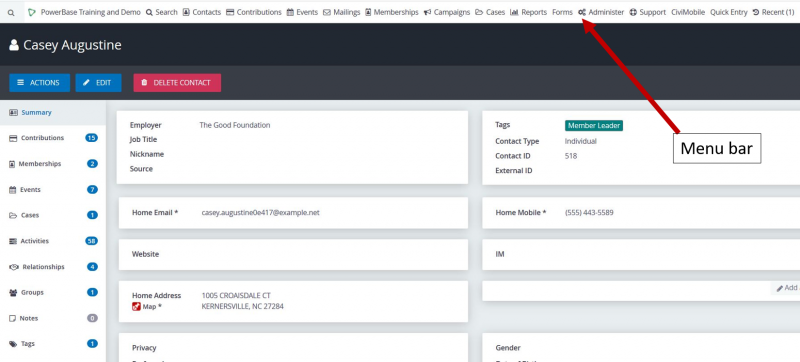
Task: Click the casey.augustine email address
Action: coord(261,213)
